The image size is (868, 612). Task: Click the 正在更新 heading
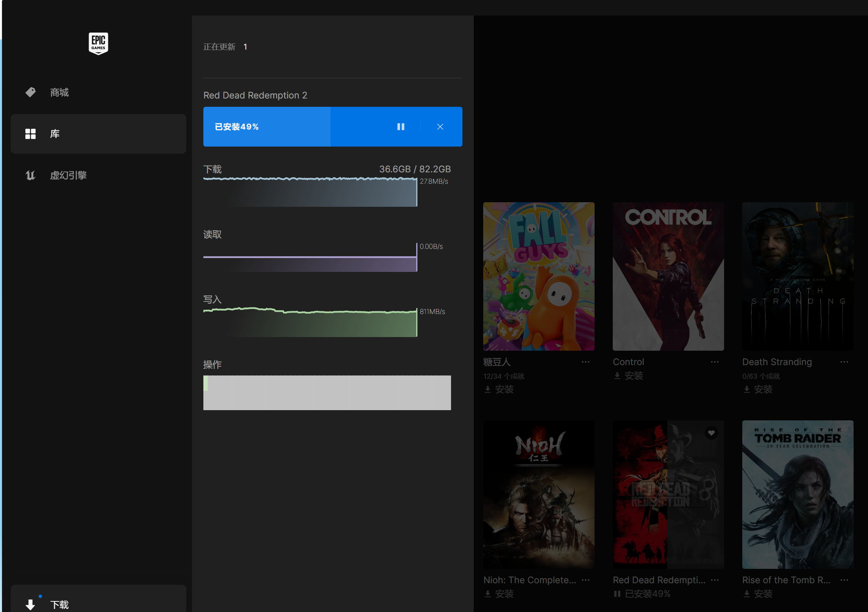click(x=219, y=47)
